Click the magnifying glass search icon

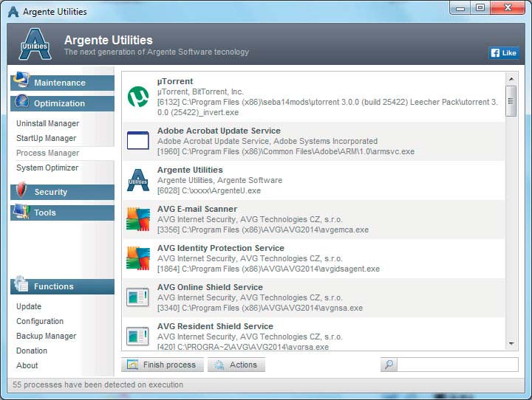pyautogui.click(x=389, y=365)
